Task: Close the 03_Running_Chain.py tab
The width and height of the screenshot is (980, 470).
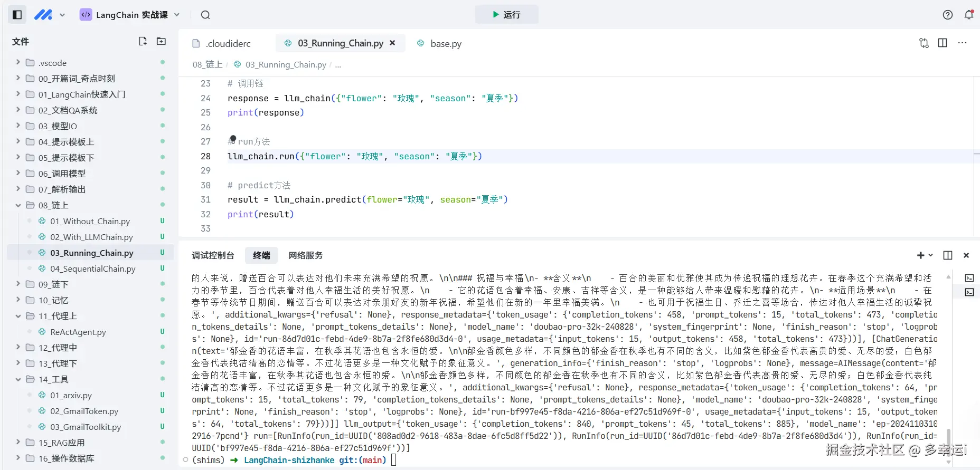Action: point(392,43)
